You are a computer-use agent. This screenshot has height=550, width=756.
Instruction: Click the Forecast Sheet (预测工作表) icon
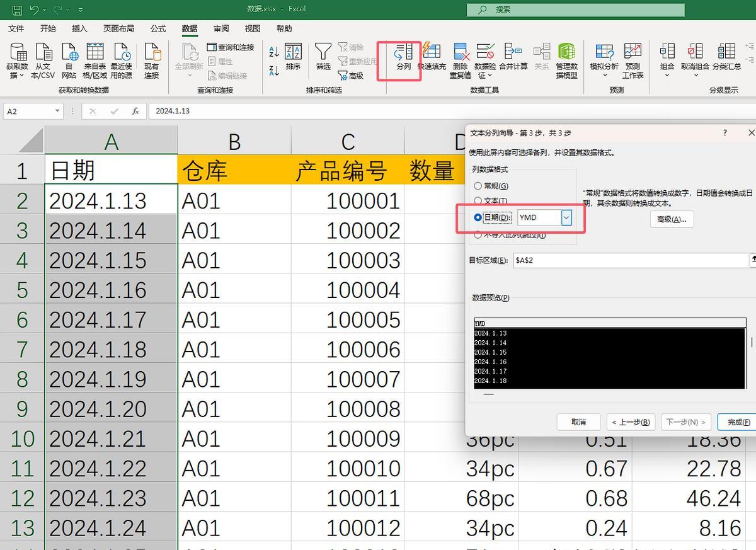[x=633, y=61]
